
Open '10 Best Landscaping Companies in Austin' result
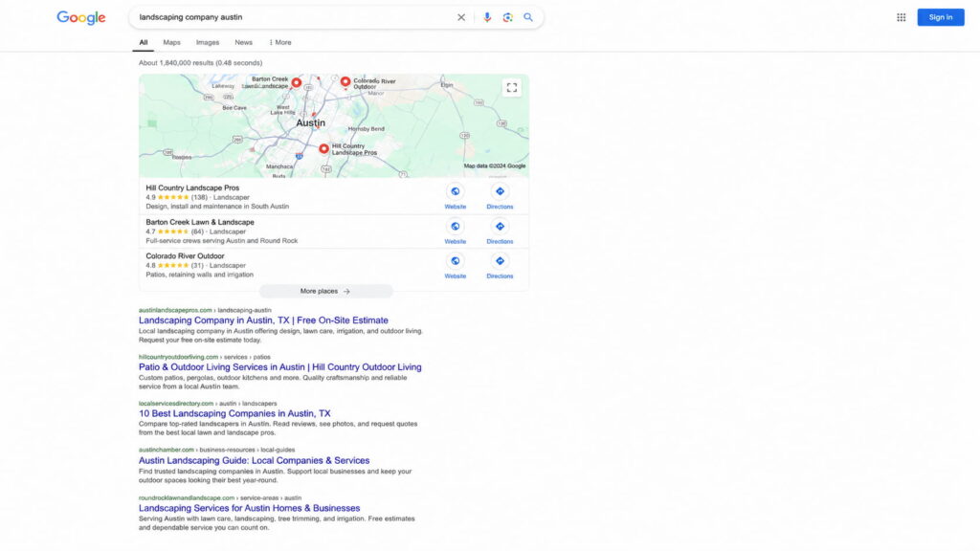(234, 413)
